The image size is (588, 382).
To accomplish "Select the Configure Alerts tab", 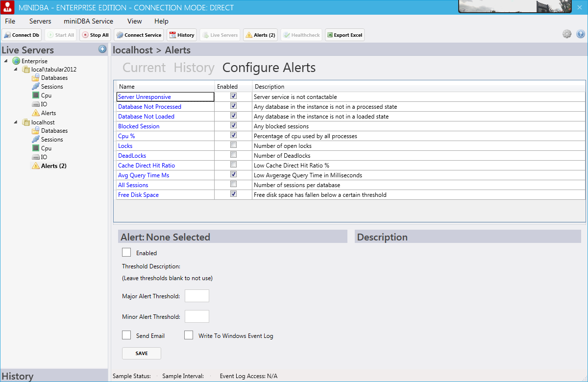I will 269,68.
